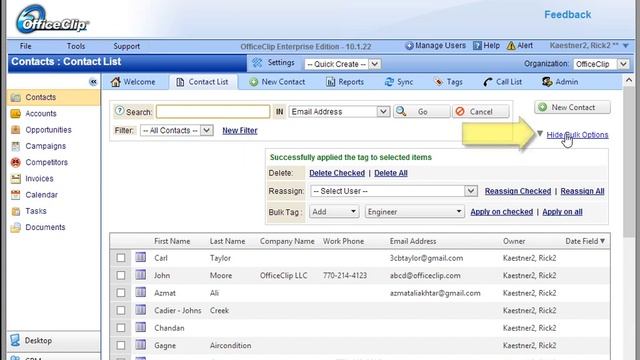Viewport: 640px width, 360px height.
Task: Click the Calendar sidebar icon
Action: 16,195
